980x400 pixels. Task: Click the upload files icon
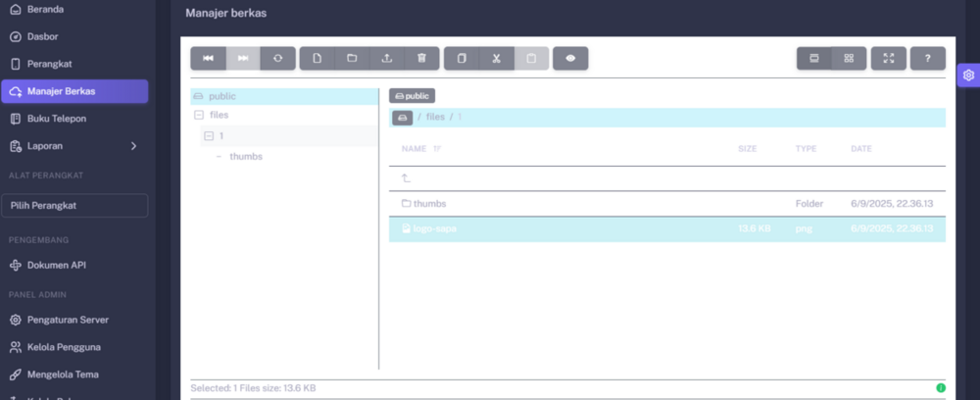[x=387, y=58]
